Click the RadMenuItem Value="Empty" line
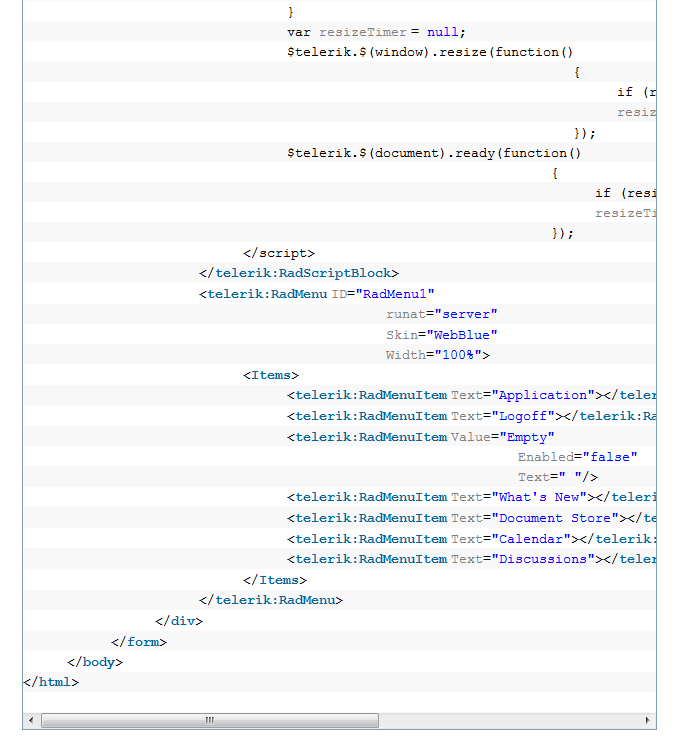This screenshot has height=737, width=685. point(421,437)
